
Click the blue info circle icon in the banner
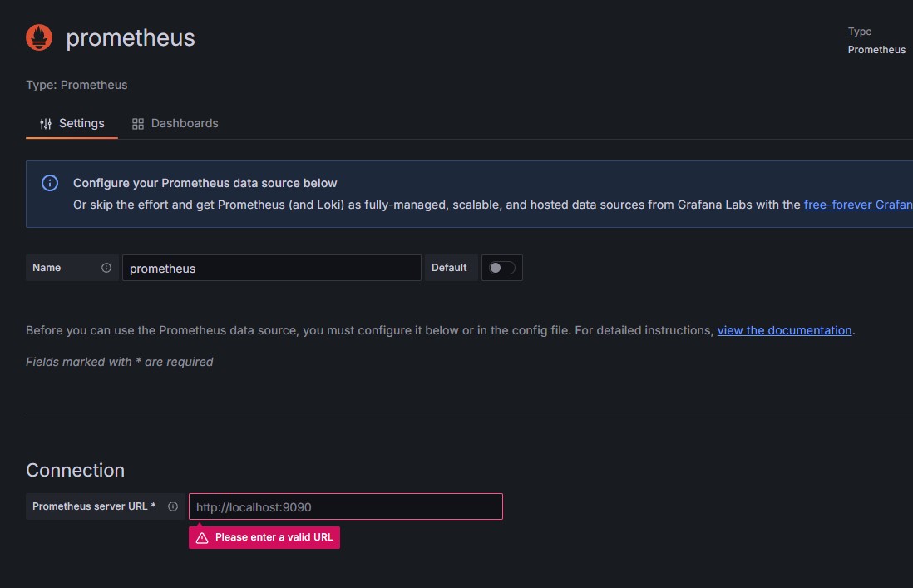pos(50,182)
